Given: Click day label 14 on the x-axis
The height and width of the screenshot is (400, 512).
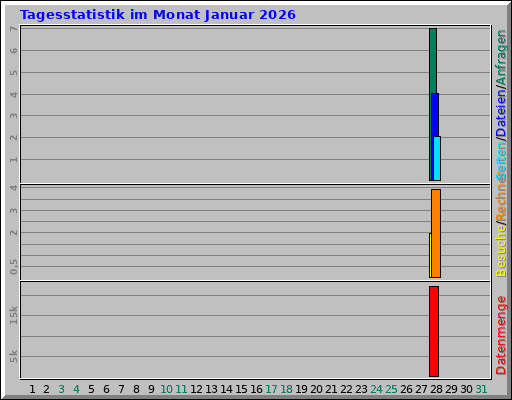Looking at the screenshot, I should pos(226,389).
